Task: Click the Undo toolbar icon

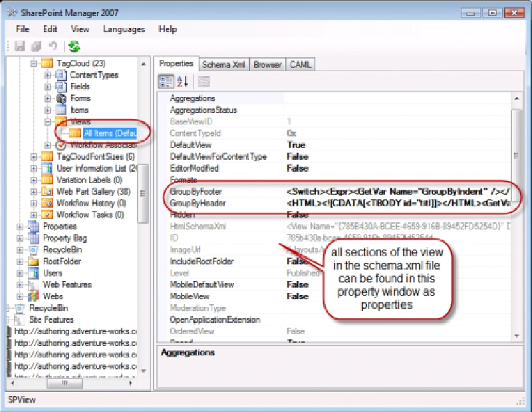Action: [53, 46]
